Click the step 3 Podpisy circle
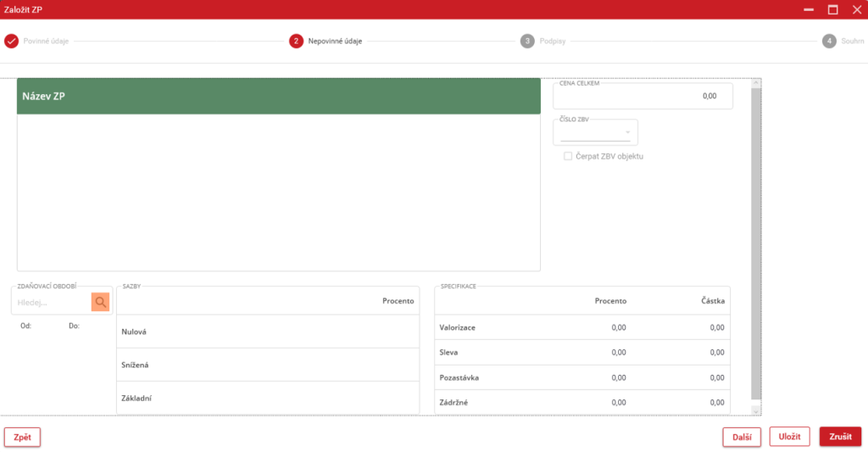 [x=527, y=41]
